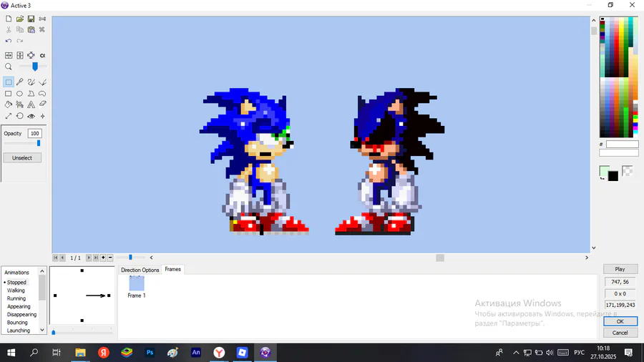Image resolution: width=644 pixels, height=362 pixels.
Task: Select the Color Picker eyedropper tool
Action: coord(20,82)
